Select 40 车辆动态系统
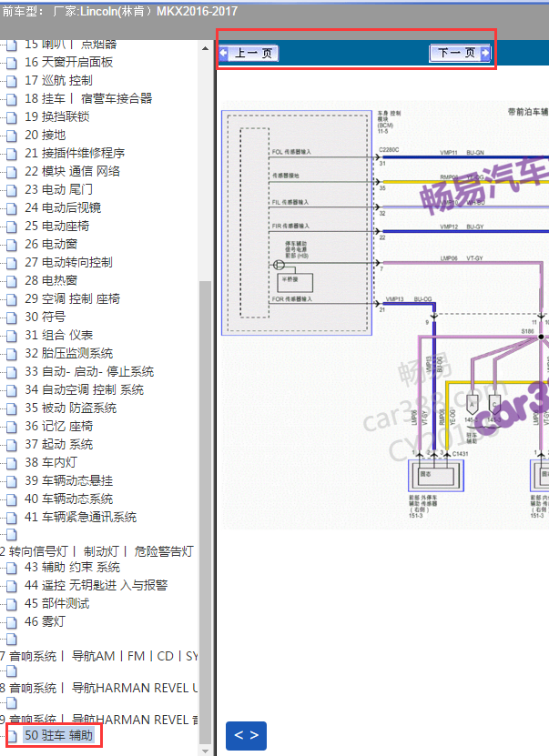 pos(68,499)
